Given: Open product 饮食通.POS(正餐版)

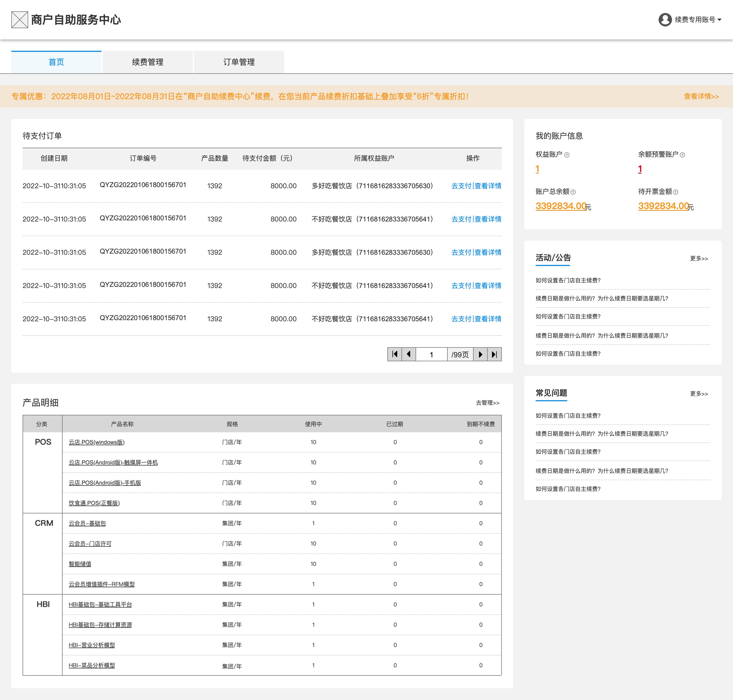Looking at the screenshot, I should pos(94,503).
